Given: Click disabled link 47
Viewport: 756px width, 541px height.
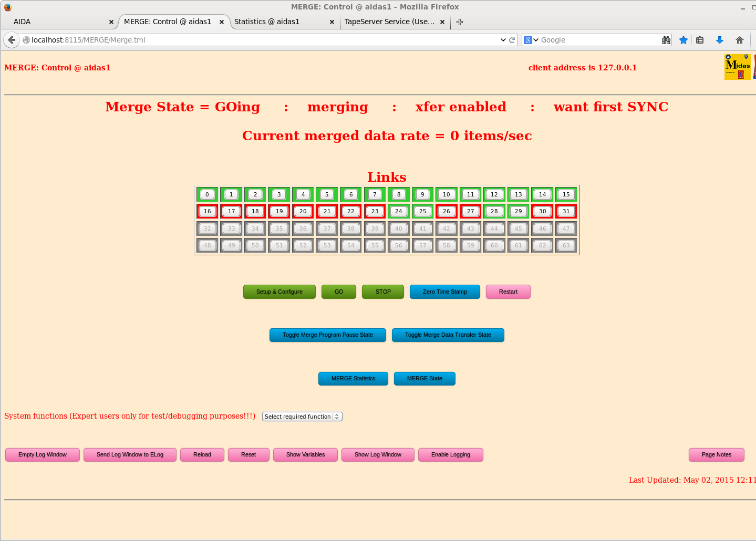Looking at the screenshot, I should [566, 228].
